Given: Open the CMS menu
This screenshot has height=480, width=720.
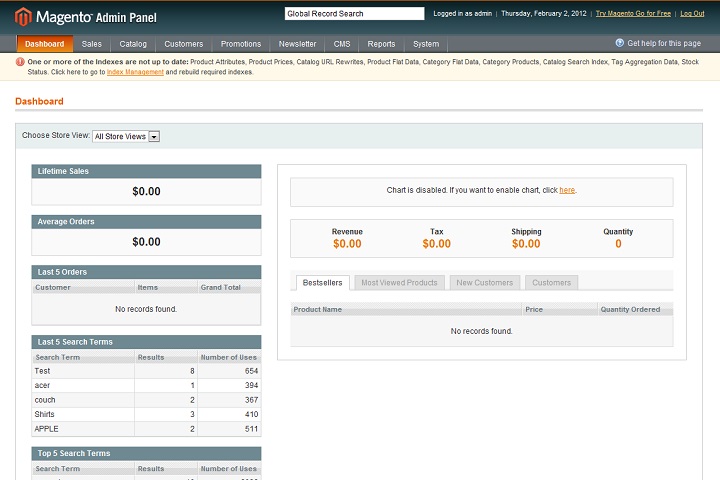Looking at the screenshot, I should coord(342,44).
